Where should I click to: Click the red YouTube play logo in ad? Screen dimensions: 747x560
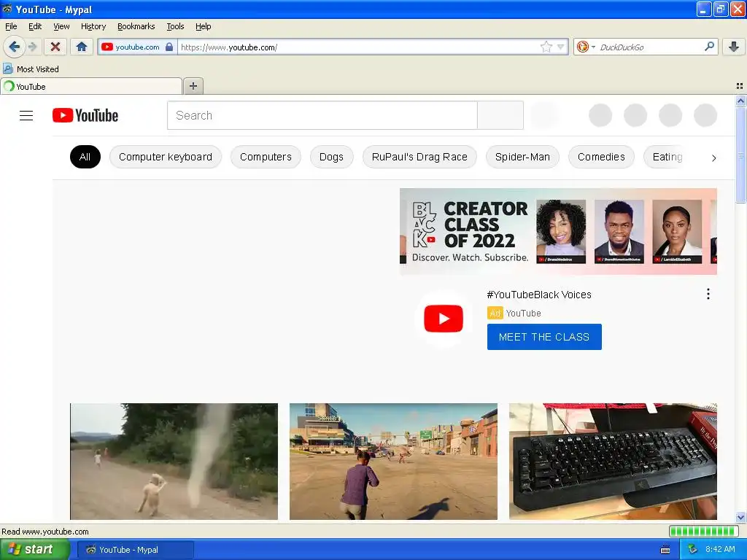point(444,319)
